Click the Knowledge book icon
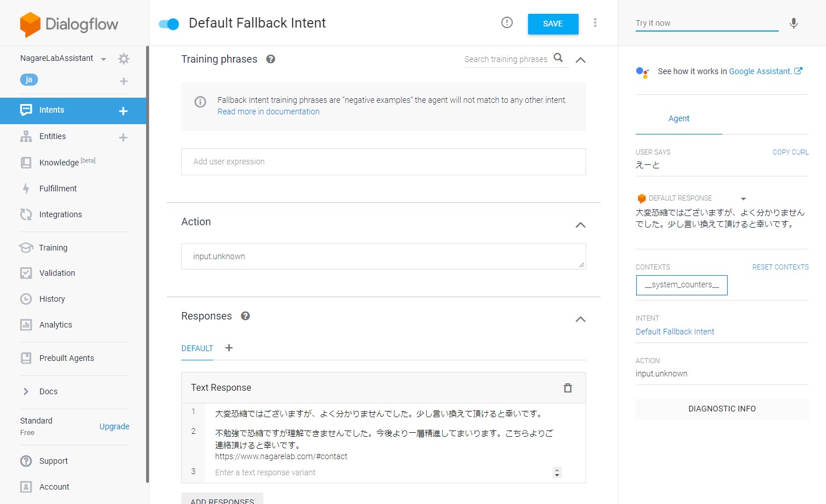The width and height of the screenshot is (826, 504). 26,163
